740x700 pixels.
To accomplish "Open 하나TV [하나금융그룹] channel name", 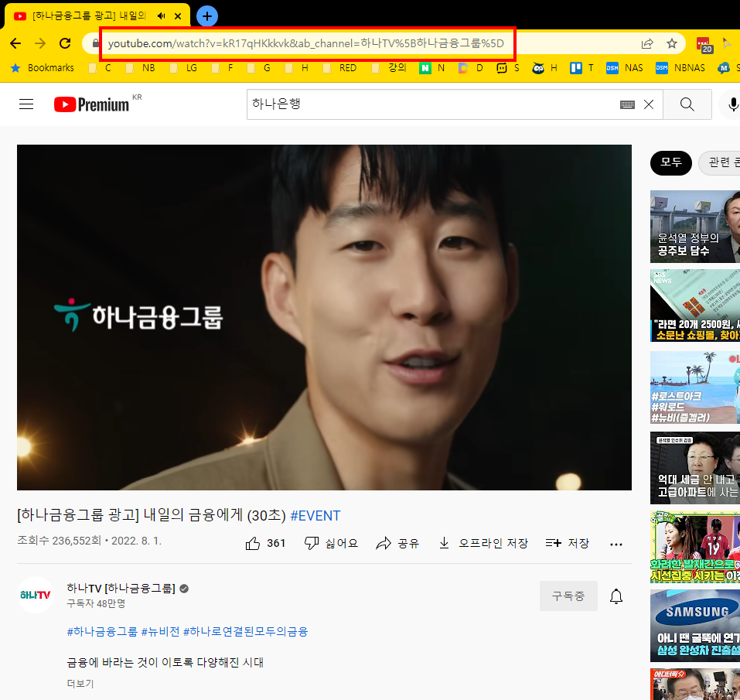I will point(121,588).
